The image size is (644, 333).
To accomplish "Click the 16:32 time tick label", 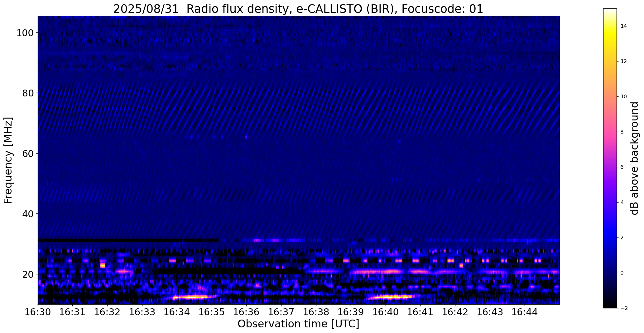I will click(107, 311).
